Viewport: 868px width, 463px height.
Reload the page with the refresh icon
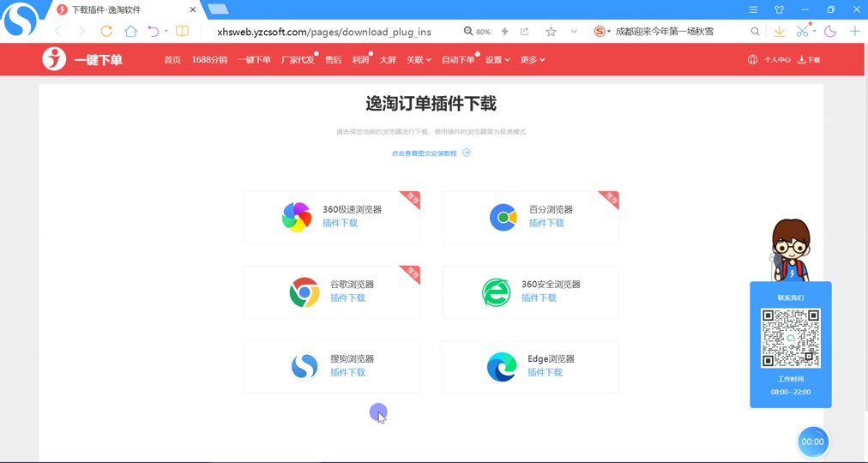tap(106, 32)
